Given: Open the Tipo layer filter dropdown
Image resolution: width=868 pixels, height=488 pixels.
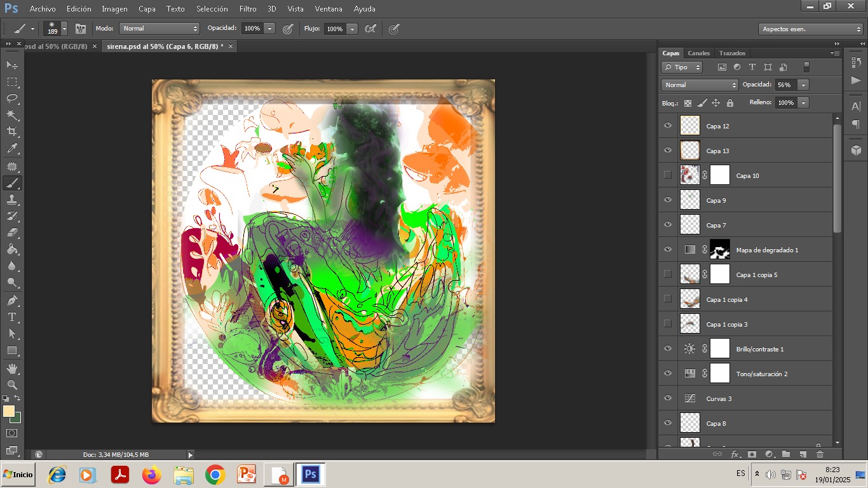Looking at the screenshot, I should coord(682,67).
